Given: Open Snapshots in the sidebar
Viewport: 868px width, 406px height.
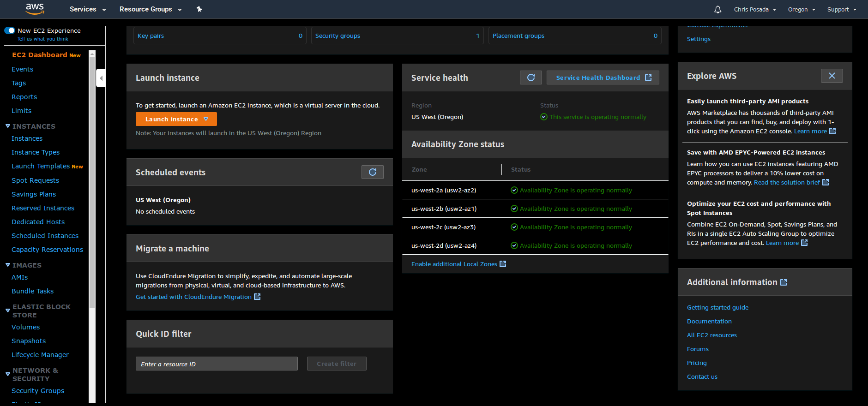Looking at the screenshot, I should (29, 341).
